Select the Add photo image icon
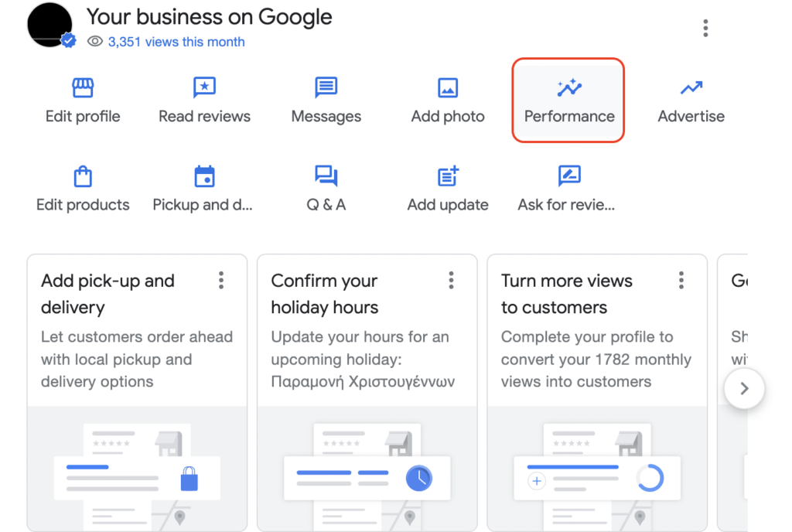 (x=448, y=88)
